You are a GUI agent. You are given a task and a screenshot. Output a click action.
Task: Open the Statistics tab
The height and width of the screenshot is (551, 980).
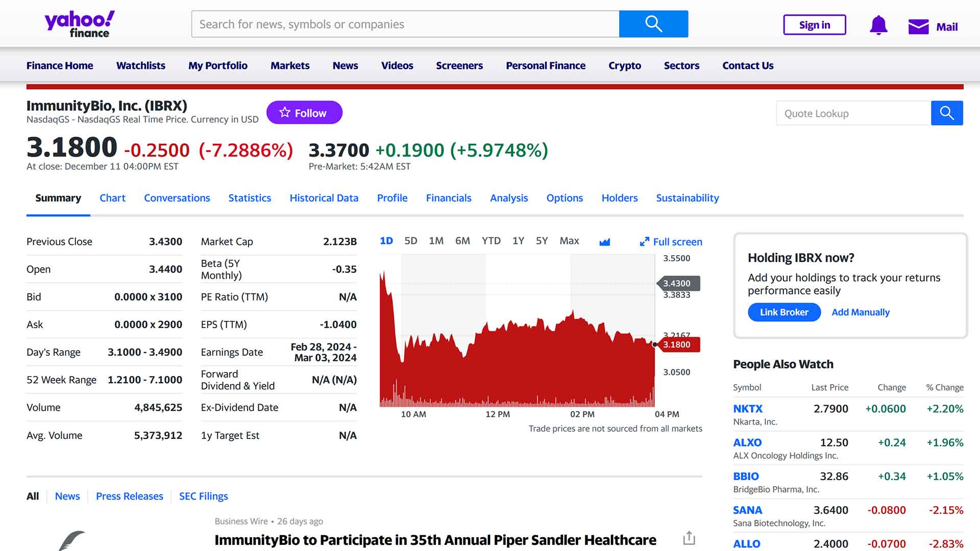250,198
